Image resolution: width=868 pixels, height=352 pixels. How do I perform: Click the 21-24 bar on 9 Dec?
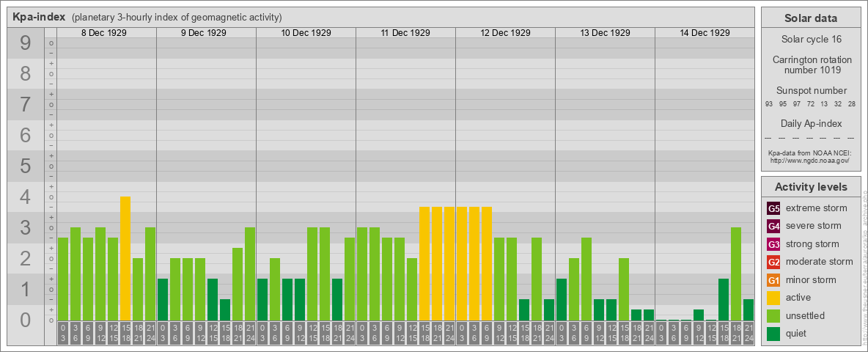tap(250, 274)
